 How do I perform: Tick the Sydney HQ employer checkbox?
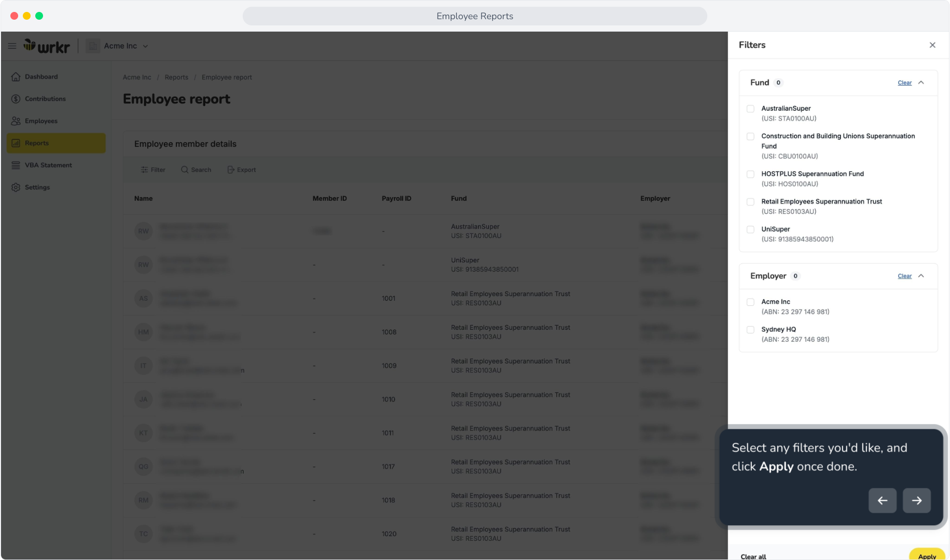point(750,330)
